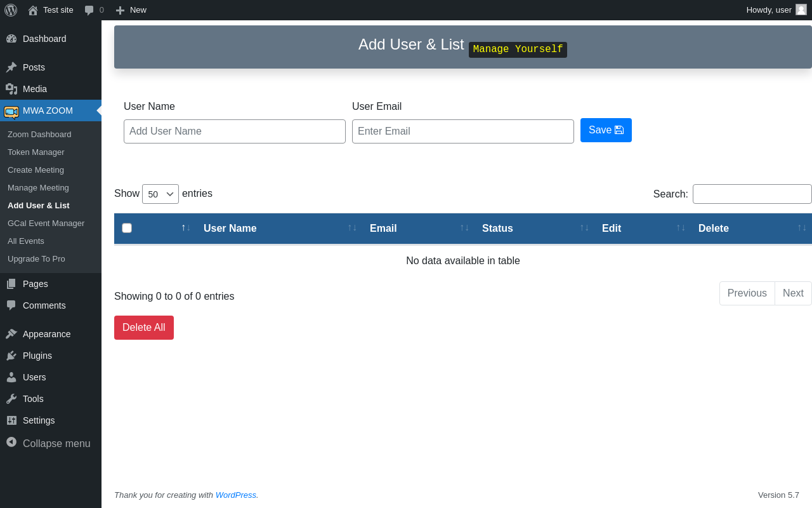Click sort arrows beside the checkbox column

click(186, 228)
